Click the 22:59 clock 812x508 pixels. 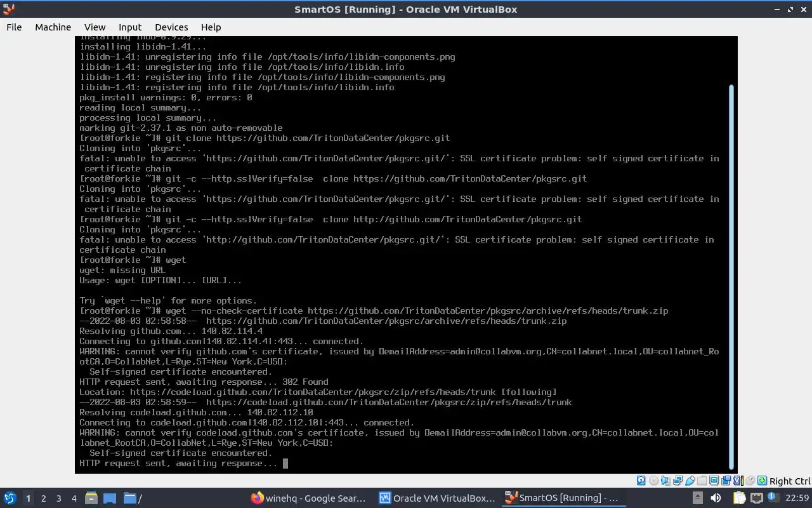(797, 498)
